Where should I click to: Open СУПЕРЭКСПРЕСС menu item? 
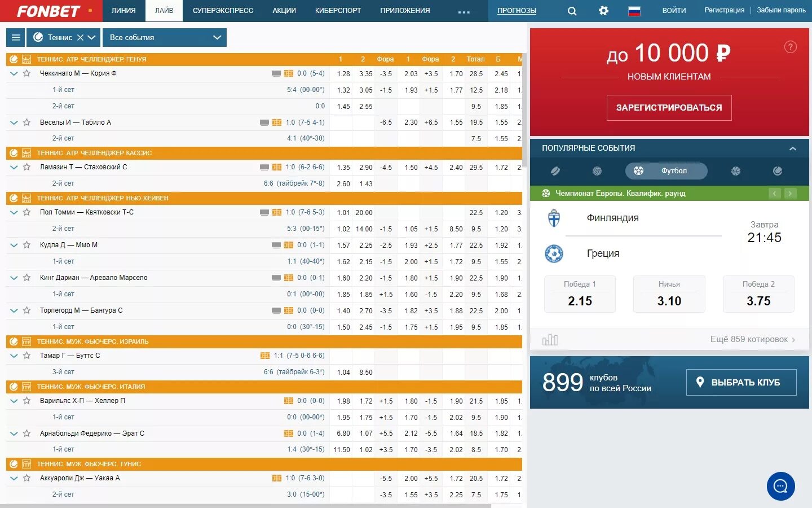point(223,11)
